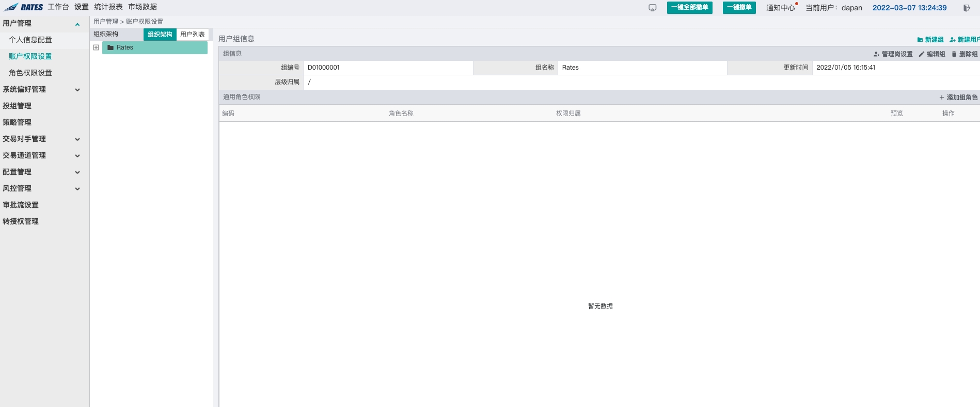Select 账户权限设置 in sidebar

coord(30,56)
